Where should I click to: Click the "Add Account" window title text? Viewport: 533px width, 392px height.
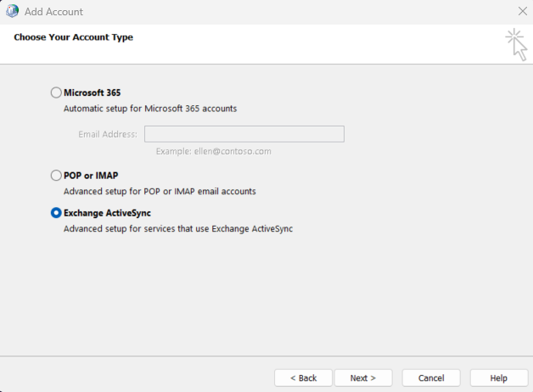54,12
